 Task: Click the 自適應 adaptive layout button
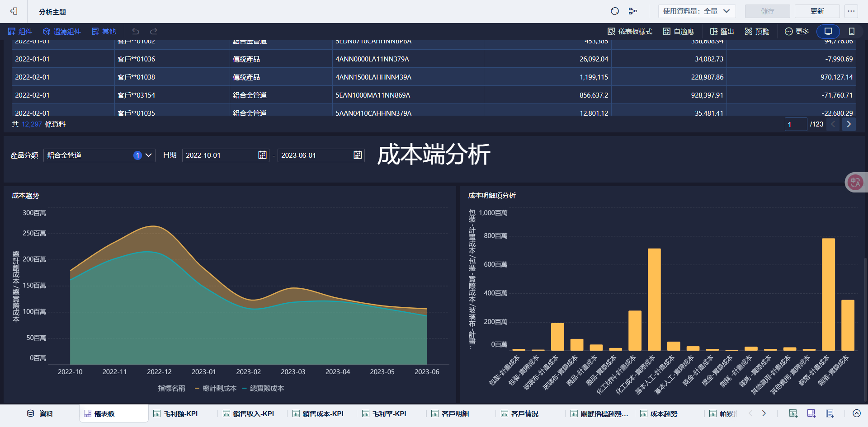(x=679, y=31)
